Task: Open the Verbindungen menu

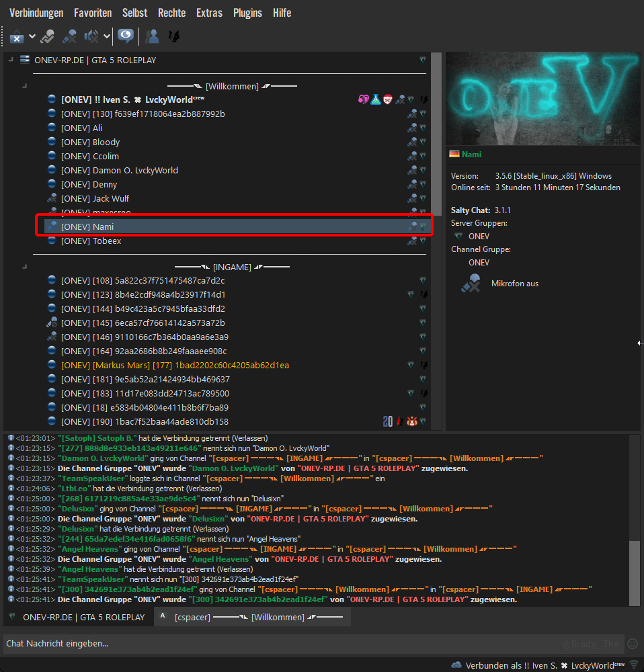Action: [36, 13]
